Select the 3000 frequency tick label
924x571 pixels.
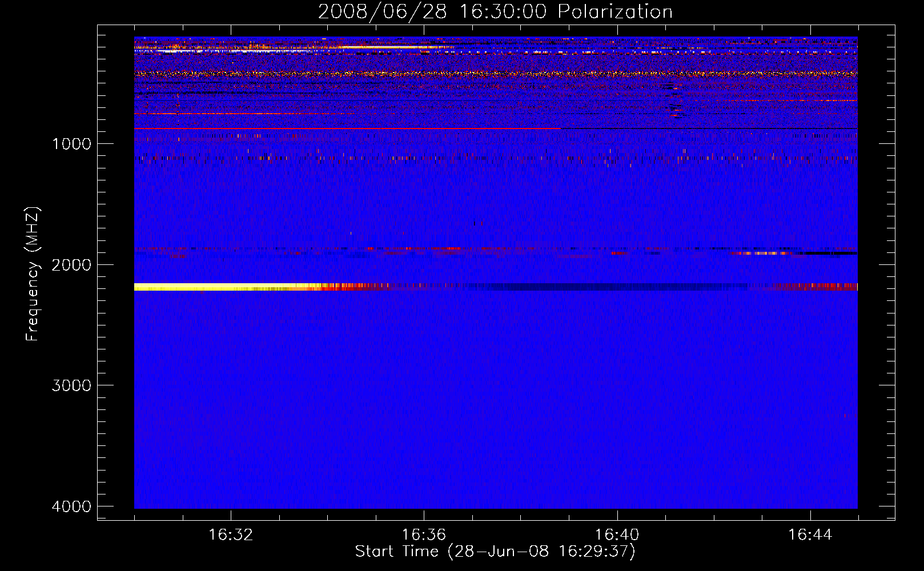coord(71,385)
